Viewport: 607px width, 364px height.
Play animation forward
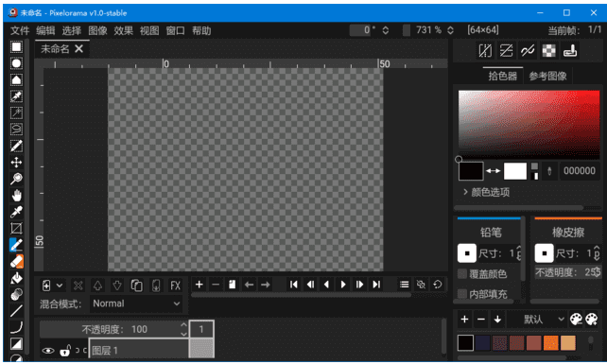click(x=343, y=285)
